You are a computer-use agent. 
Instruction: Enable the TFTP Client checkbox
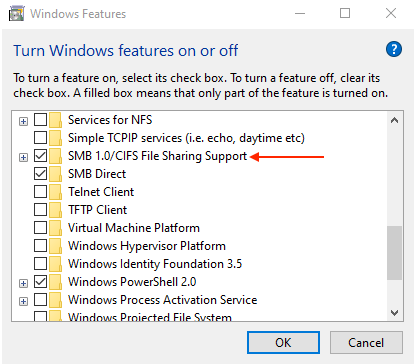pyautogui.click(x=40, y=209)
